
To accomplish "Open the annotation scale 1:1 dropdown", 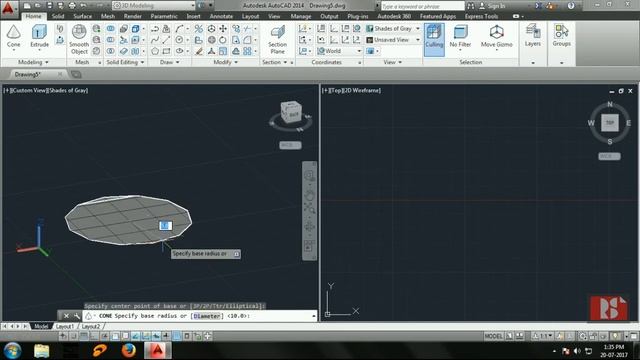I will [544, 336].
